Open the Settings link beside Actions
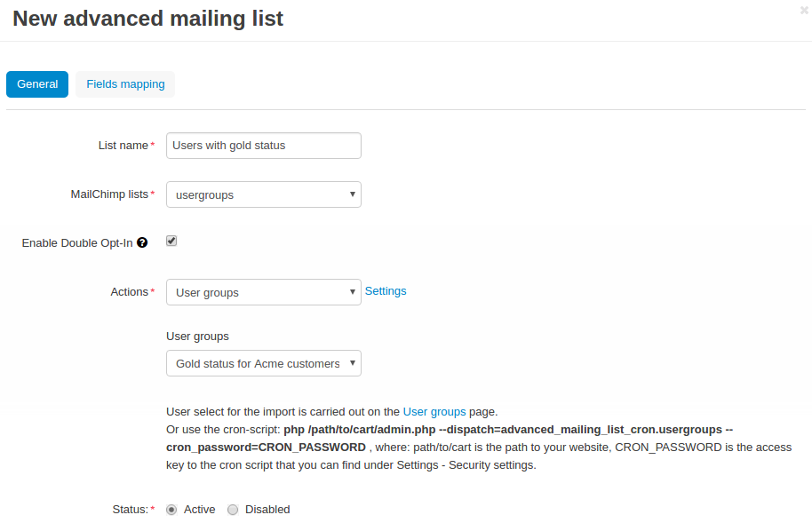 coord(386,291)
